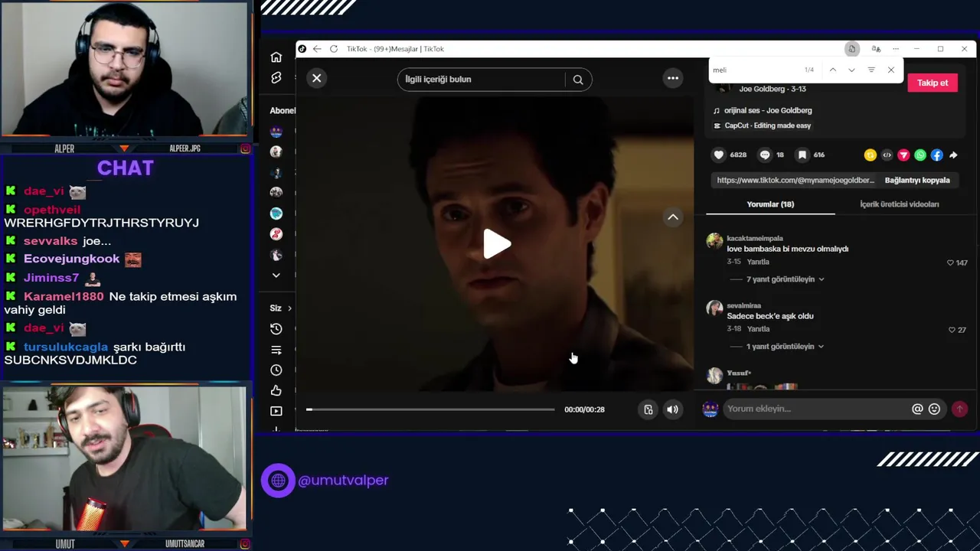Open the emoji picker in the comment box
Image resolution: width=980 pixels, height=551 pixels.
pyautogui.click(x=934, y=409)
